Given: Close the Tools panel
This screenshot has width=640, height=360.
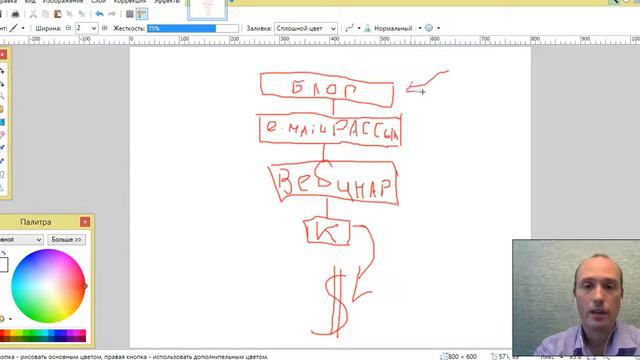Looking at the screenshot, I should coord(2,54).
